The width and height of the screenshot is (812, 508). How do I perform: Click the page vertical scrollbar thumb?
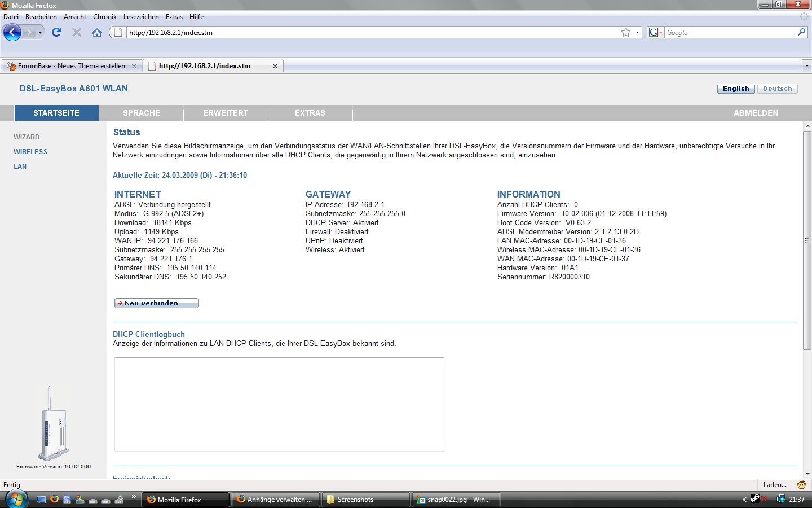tap(807, 240)
